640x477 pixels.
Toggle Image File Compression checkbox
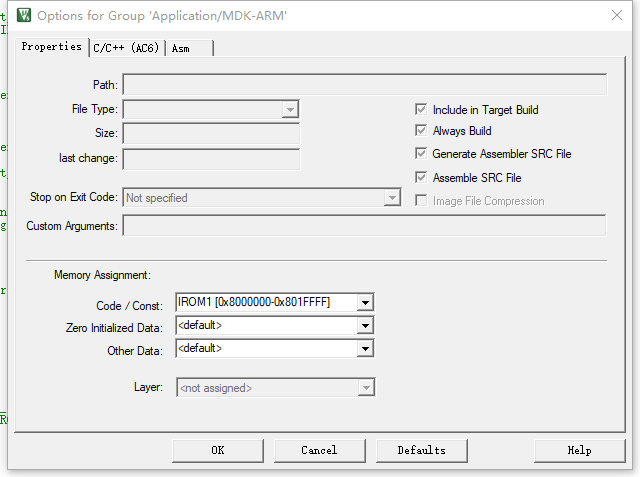[x=421, y=200]
